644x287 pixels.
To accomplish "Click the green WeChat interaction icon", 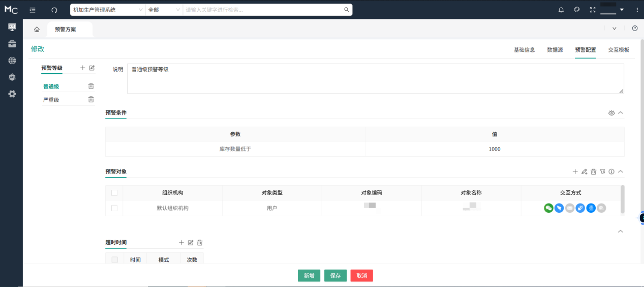I will coord(548,208).
